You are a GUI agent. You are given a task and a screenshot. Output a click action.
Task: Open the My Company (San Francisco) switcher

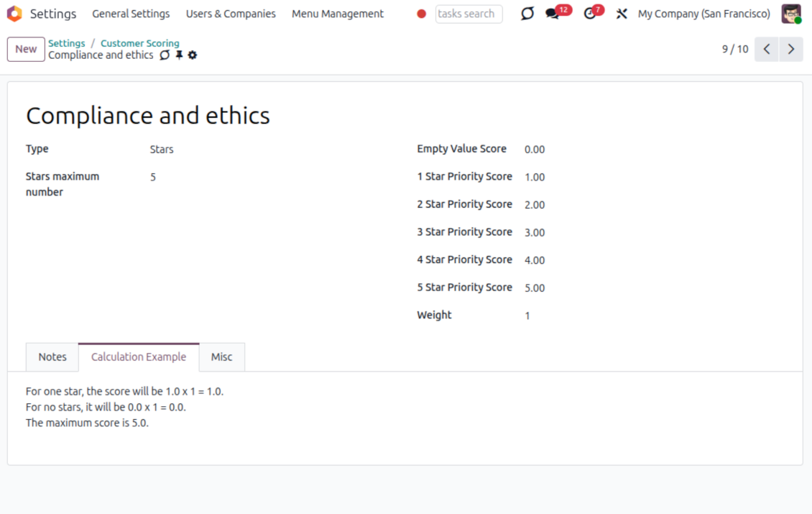tap(703, 14)
